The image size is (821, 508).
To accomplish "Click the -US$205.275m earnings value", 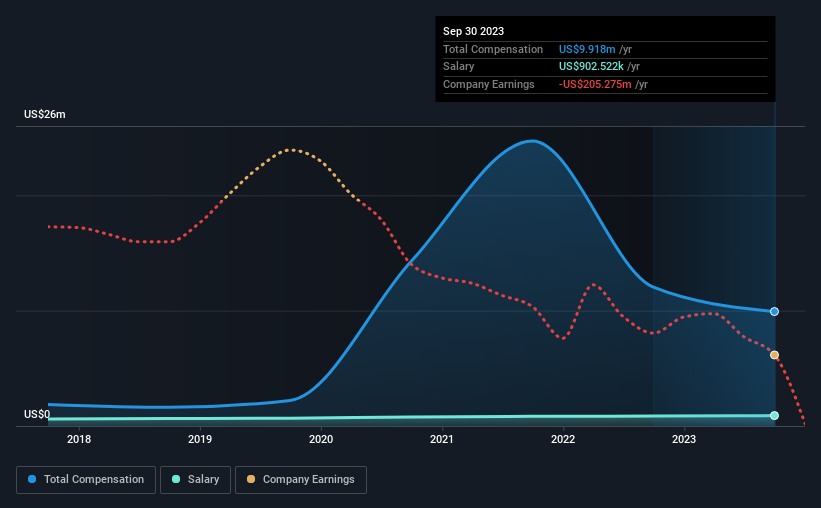I will point(595,84).
